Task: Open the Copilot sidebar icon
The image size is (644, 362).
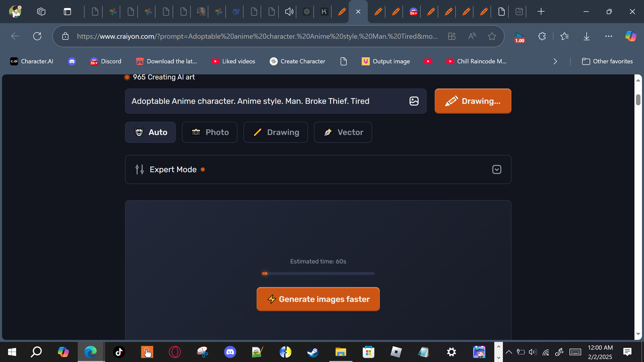Action: pyautogui.click(x=630, y=36)
